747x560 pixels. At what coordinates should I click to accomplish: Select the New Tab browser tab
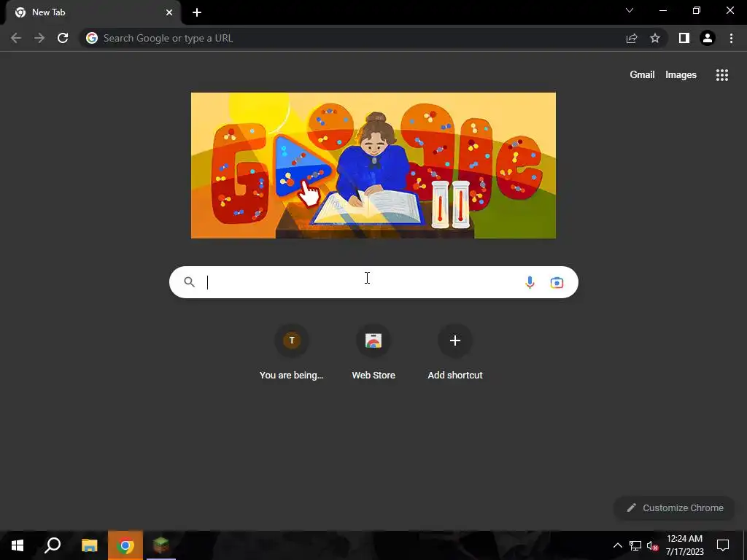click(93, 12)
